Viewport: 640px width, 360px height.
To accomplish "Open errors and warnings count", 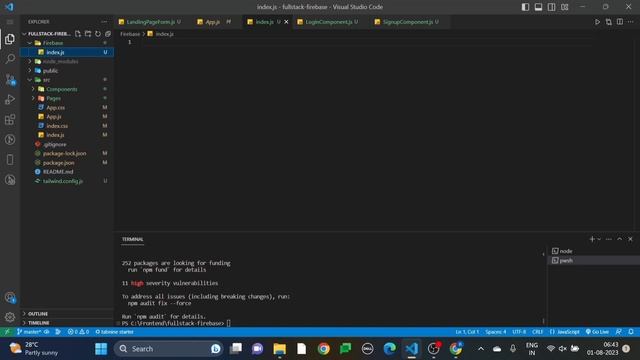I will [78, 332].
